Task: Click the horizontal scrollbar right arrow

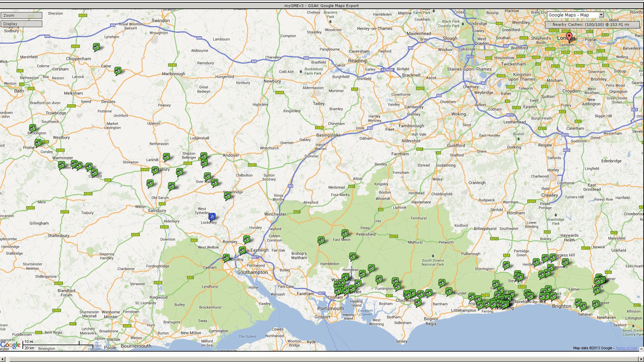Action: coord(641,359)
